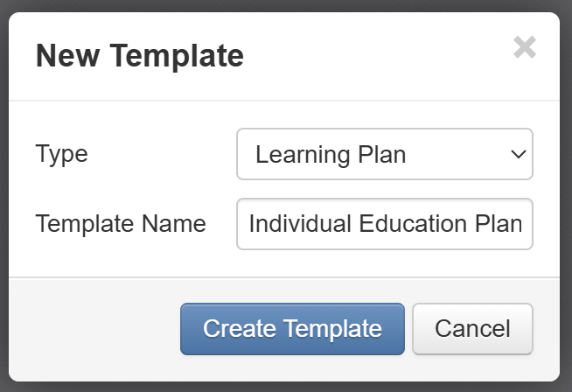Screen dimensions: 572x392
Task: Cancel the new template creation
Action: click(472, 329)
